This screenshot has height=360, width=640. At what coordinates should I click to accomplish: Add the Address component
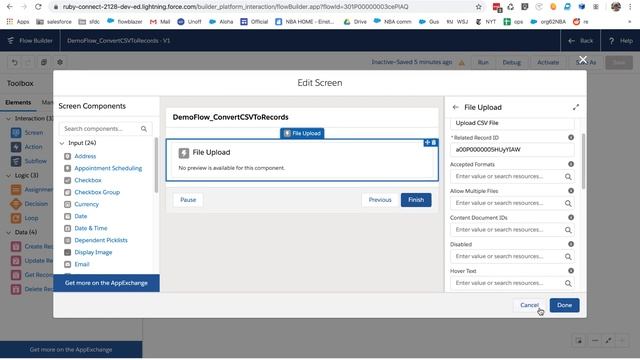coord(85,156)
